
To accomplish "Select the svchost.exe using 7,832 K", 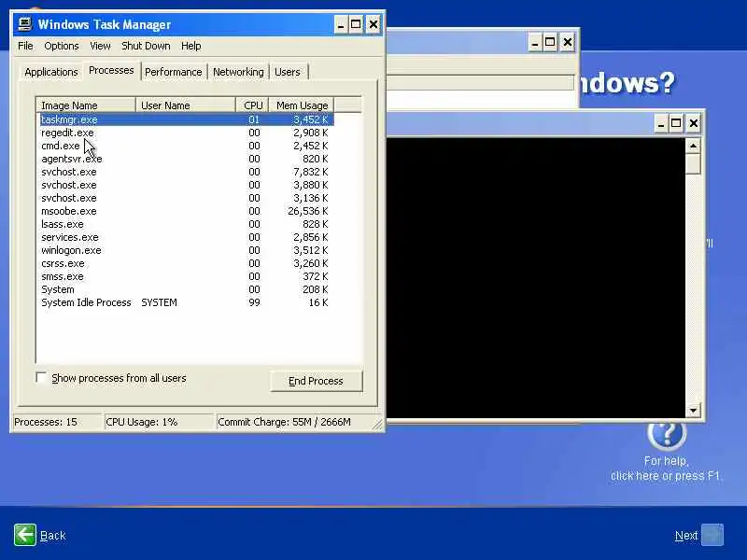I will [x=68, y=172].
